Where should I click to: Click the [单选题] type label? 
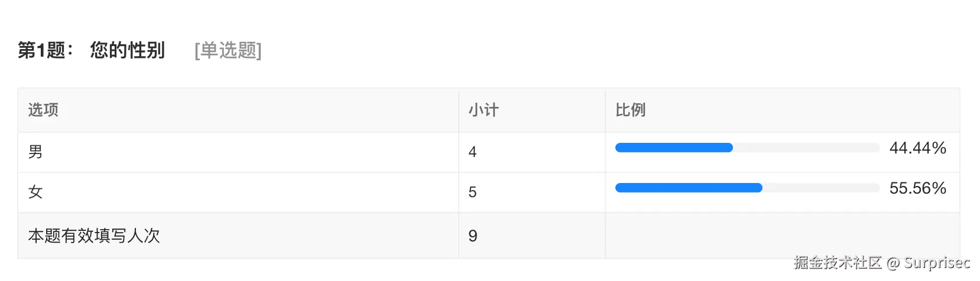(228, 50)
